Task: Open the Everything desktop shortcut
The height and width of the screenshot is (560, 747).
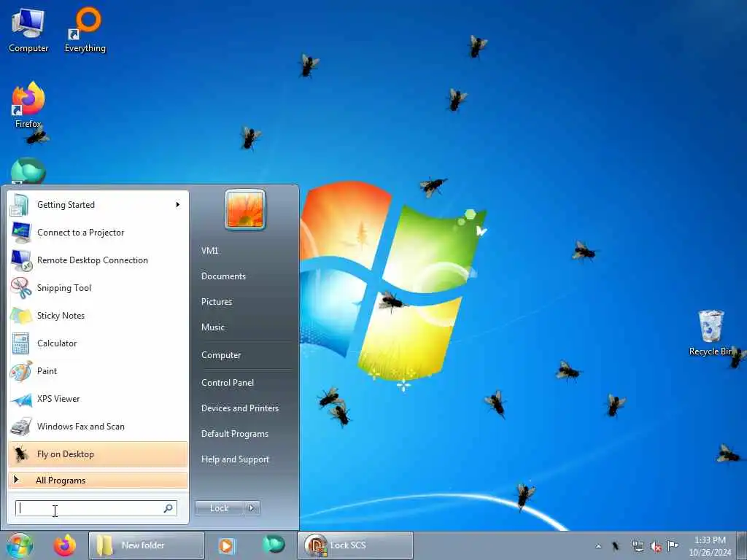Action: point(85,29)
